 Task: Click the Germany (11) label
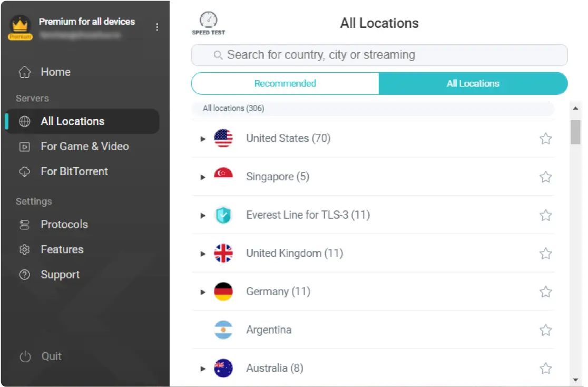click(278, 292)
